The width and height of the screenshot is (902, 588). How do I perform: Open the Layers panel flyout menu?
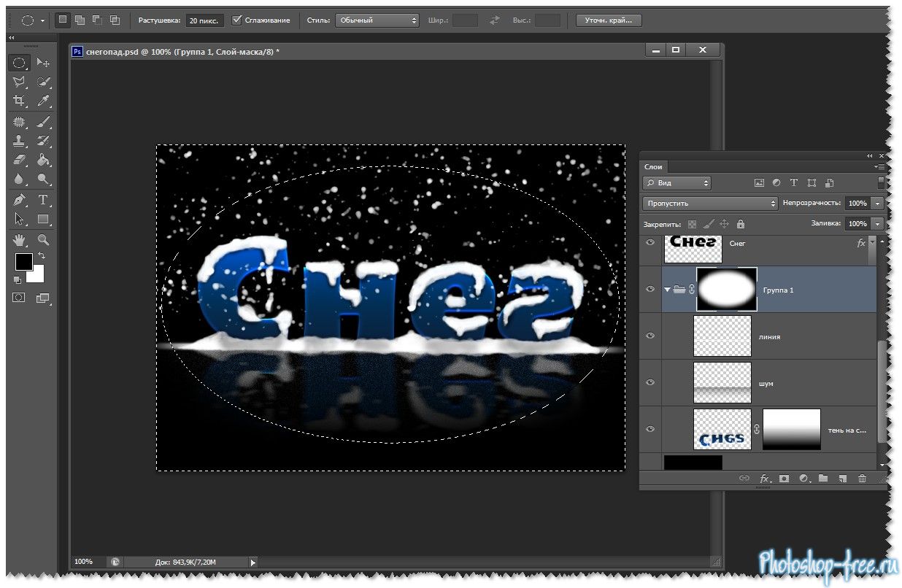point(881,167)
